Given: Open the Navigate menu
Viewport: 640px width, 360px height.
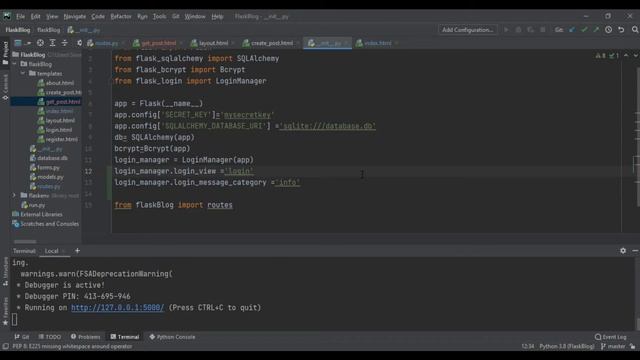Looking at the screenshot, I should click(75, 16).
